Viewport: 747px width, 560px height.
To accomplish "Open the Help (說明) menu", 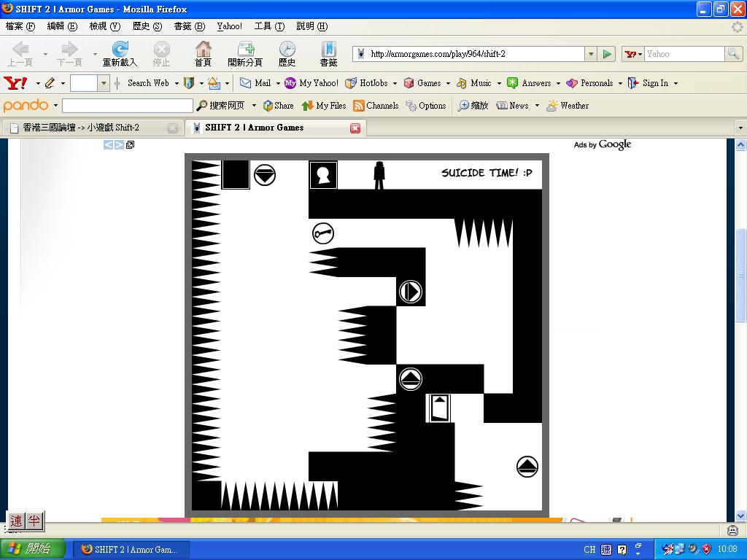I will pyautogui.click(x=312, y=26).
